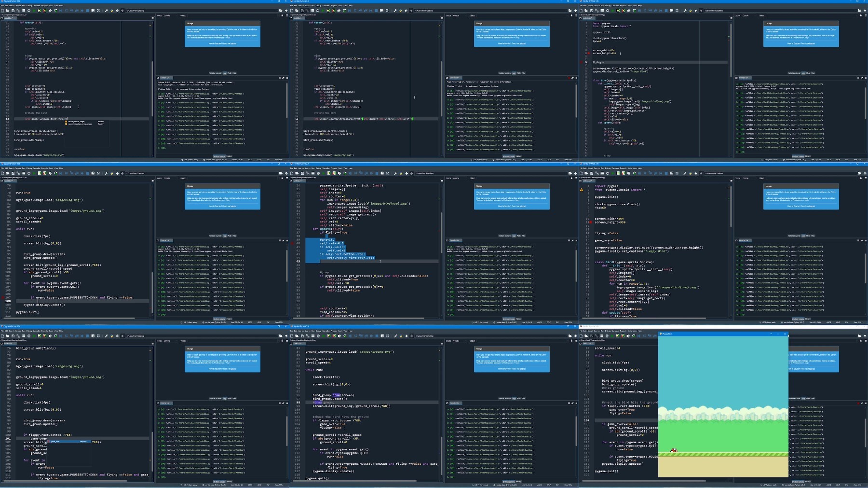Open Consoles menu in middle-left Spyder window
Image resolution: width=868 pixels, height=488 pixels.
[36, 168]
